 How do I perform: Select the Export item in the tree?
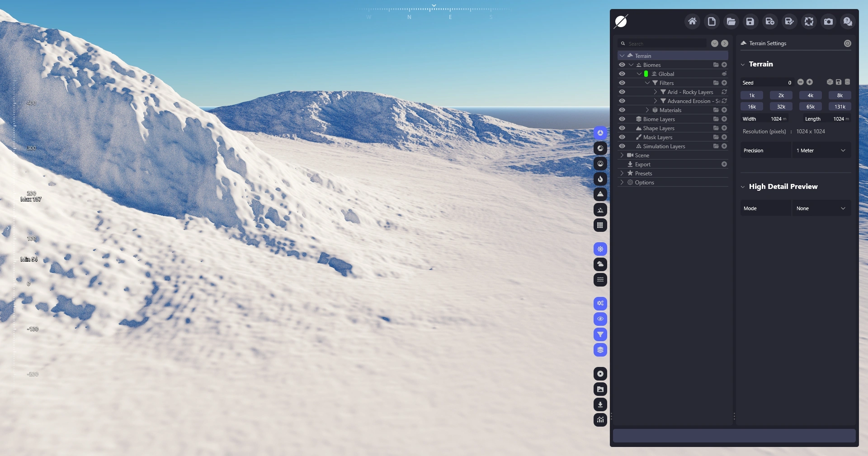coord(642,165)
